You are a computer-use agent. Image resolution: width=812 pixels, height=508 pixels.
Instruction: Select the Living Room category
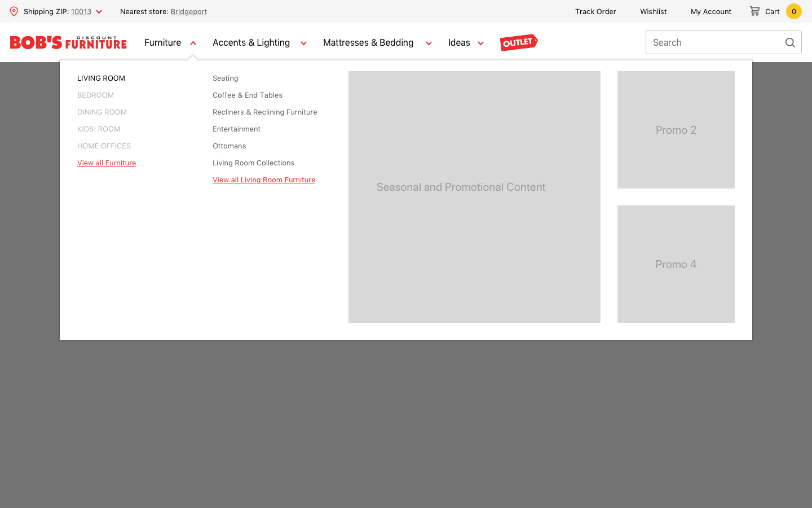click(x=101, y=78)
